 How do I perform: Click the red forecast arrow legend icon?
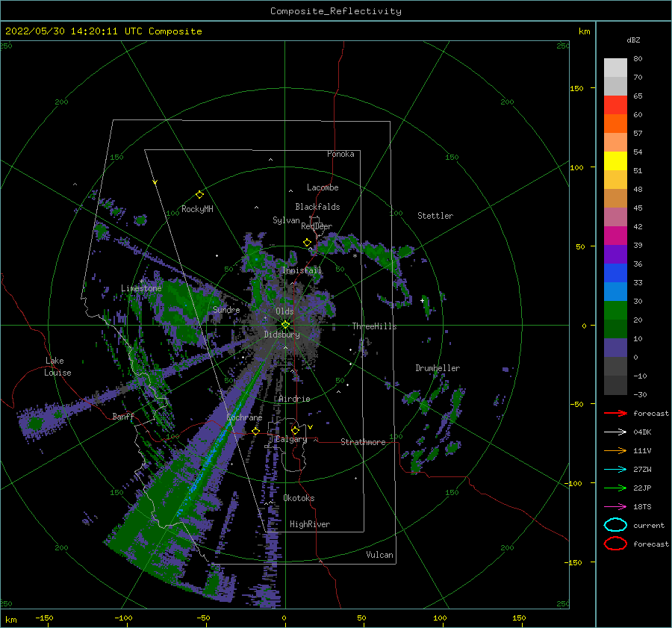point(615,413)
